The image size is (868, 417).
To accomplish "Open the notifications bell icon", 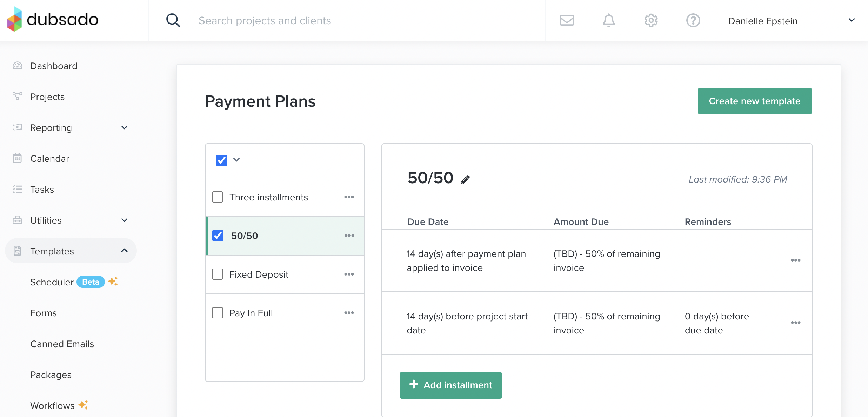I will click(609, 21).
